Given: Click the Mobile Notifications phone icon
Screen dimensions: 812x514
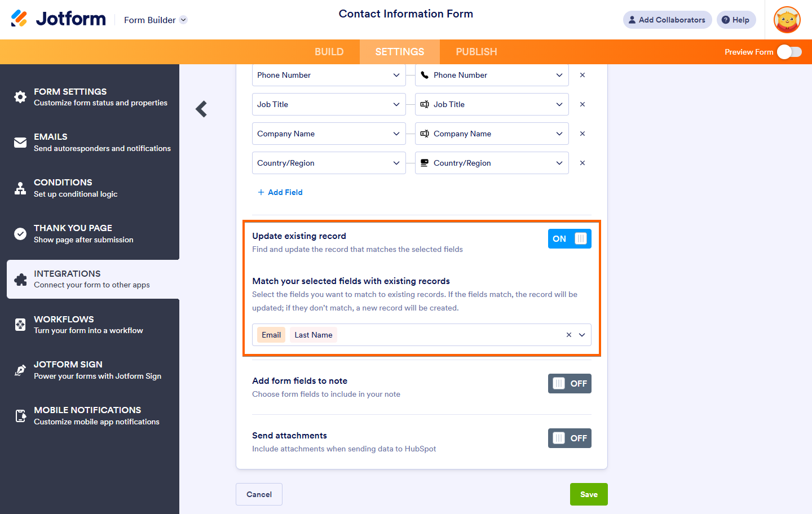Looking at the screenshot, I should 20,416.
